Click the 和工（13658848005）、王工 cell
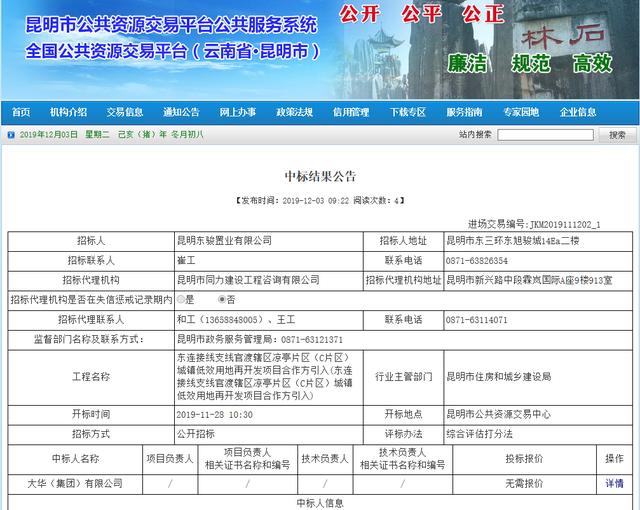Screen dimensions: 640x510 point(268,319)
